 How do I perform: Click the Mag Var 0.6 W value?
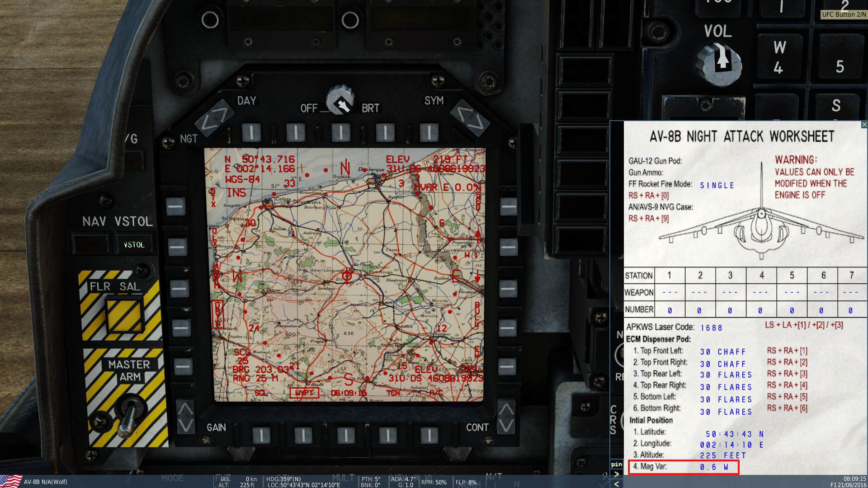(x=714, y=467)
